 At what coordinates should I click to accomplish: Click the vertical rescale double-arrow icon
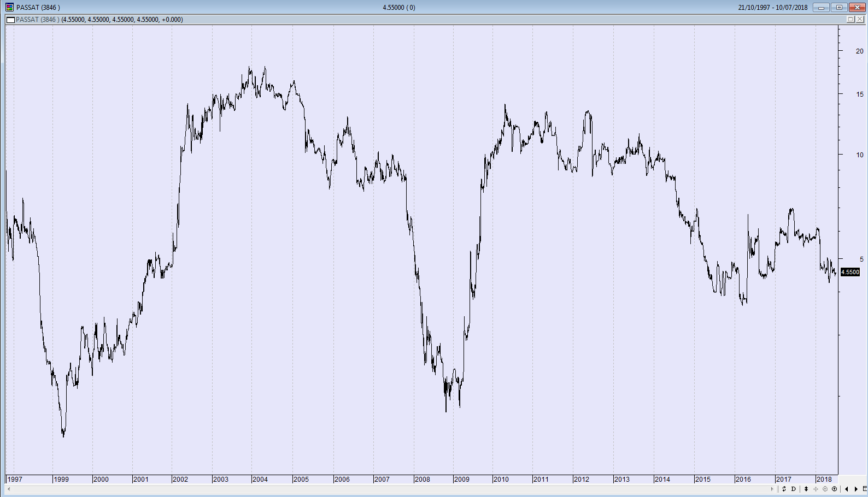point(806,489)
